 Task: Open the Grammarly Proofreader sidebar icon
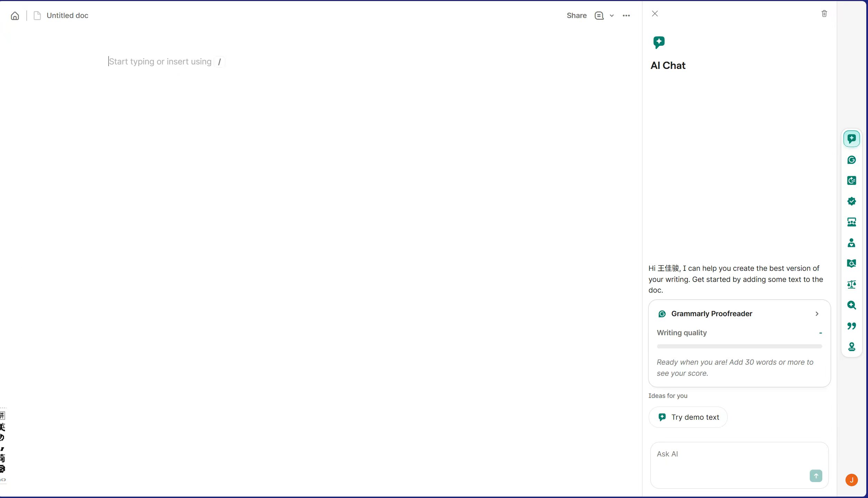851,160
